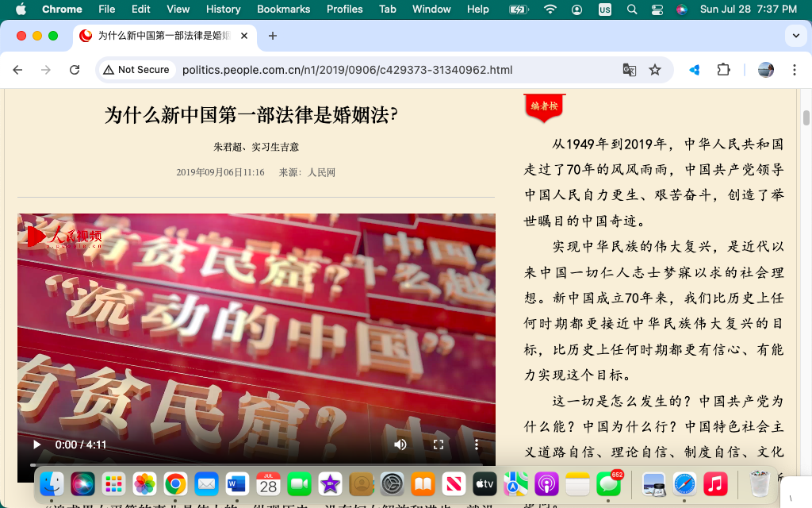
Task: Open the History menu
Action: tap(223, 9)
